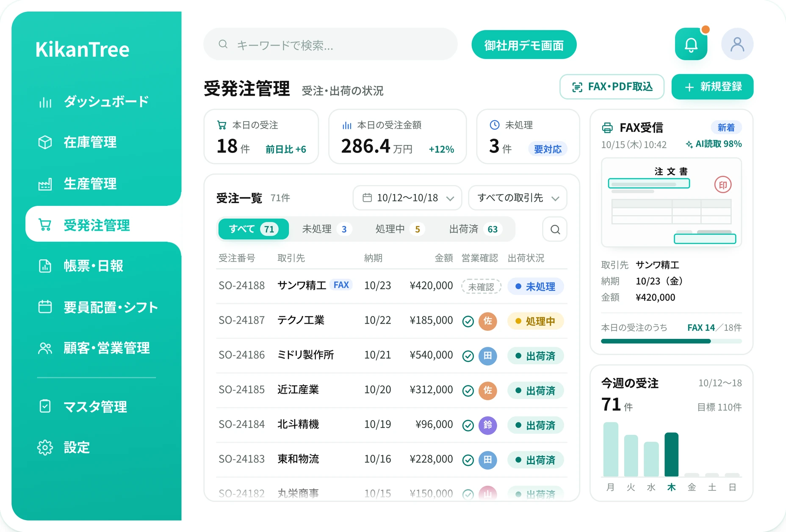Screen dimensions: 786x532
Task: Open 設定 gear in the sidebar
Action: tap(64, 447)
